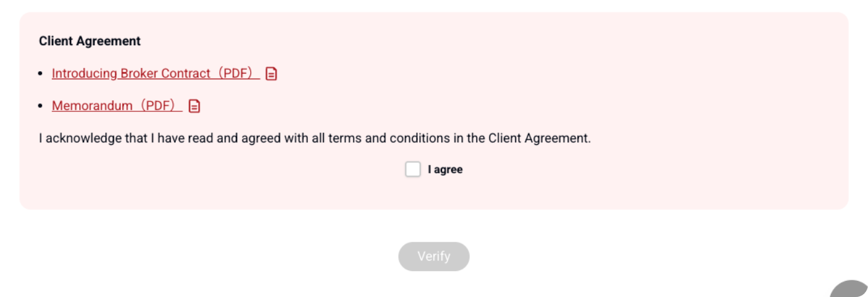Click the document icon beside Introducing Broker Contract

pos(271,74)
